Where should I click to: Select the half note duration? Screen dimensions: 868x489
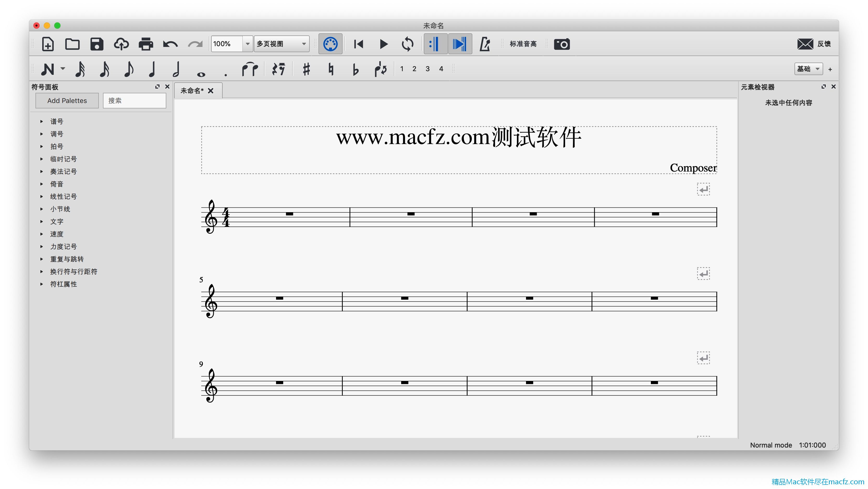[176, 69]
